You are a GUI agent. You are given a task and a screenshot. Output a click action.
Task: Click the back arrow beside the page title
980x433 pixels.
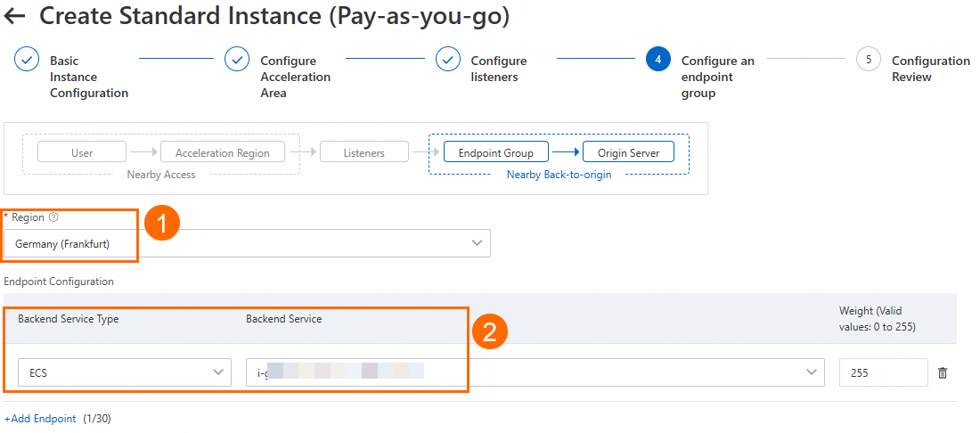point(15,15)
